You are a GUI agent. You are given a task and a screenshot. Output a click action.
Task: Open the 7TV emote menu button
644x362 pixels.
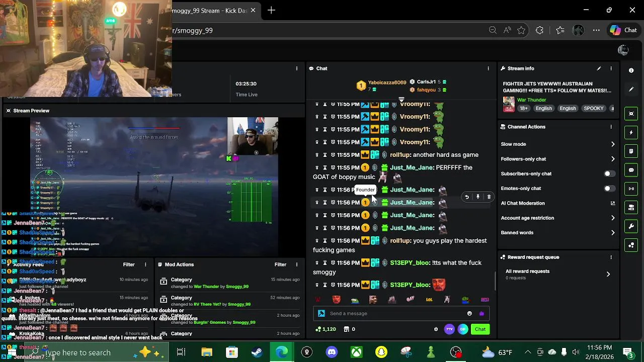[x=449, y=329]
